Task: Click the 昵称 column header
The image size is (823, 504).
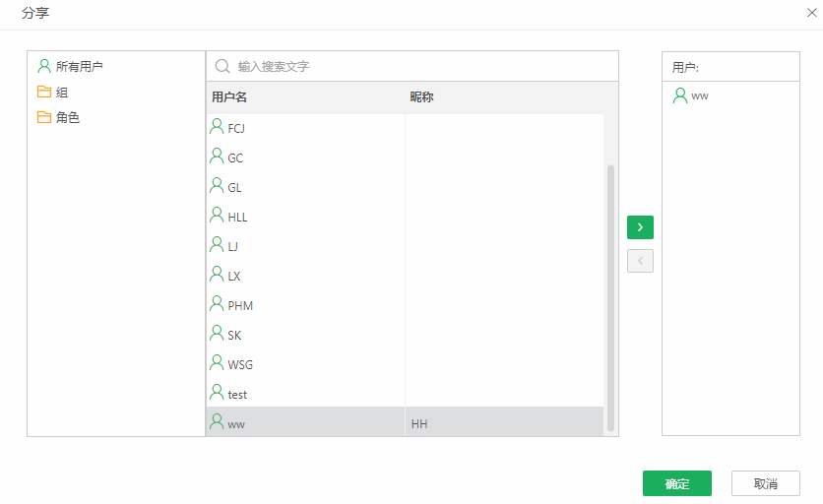Action: pyautogui.click(x=421, y=97)
